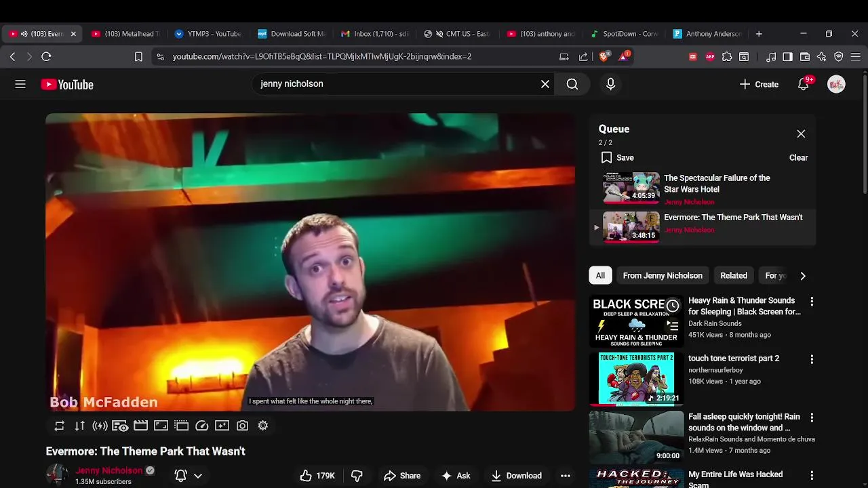Add Heavy Rain video to Watch later
The width and height of the screenshot is (868, 488).
pos(672,306)
